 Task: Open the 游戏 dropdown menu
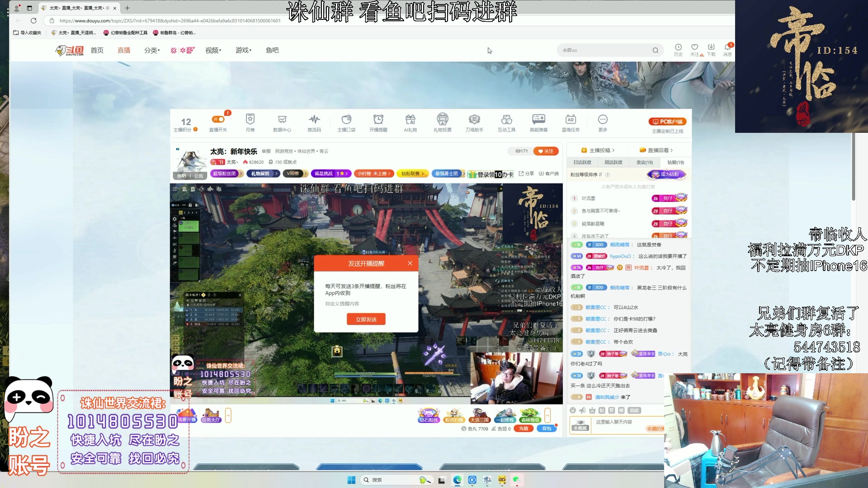point(243,50)
